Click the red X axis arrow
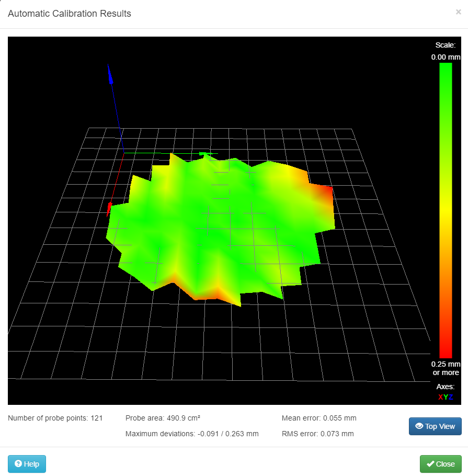The height and width of the screenshot is (476, 468). [110, 208]
